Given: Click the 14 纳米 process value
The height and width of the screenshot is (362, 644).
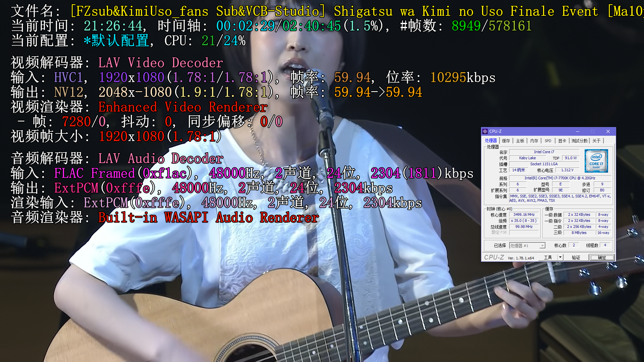Looking at the screenshot, I should [519, 170].
